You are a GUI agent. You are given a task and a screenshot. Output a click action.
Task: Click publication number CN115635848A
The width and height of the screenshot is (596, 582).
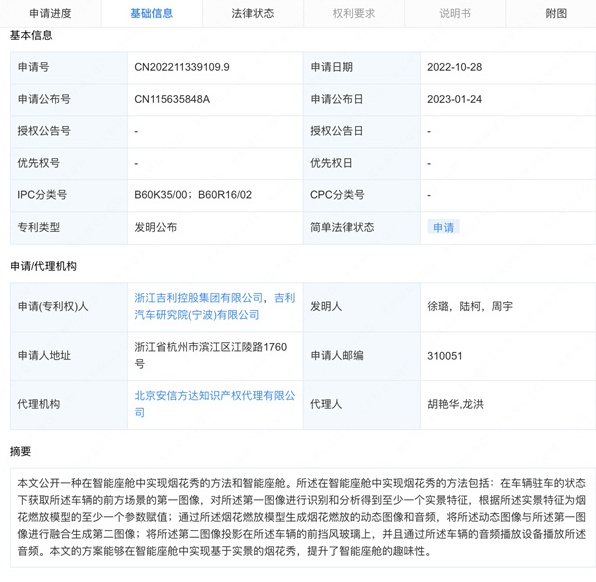(172, 99)
